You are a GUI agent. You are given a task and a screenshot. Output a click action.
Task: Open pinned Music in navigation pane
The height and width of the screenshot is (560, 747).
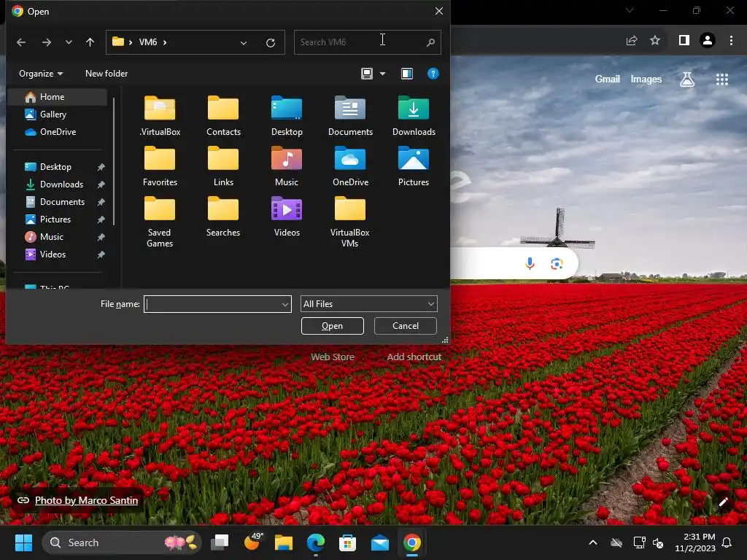[52, 237]
